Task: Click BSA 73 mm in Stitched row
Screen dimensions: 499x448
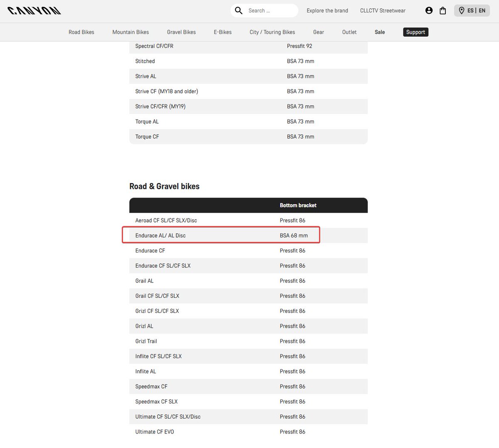Action: (301, 61)
